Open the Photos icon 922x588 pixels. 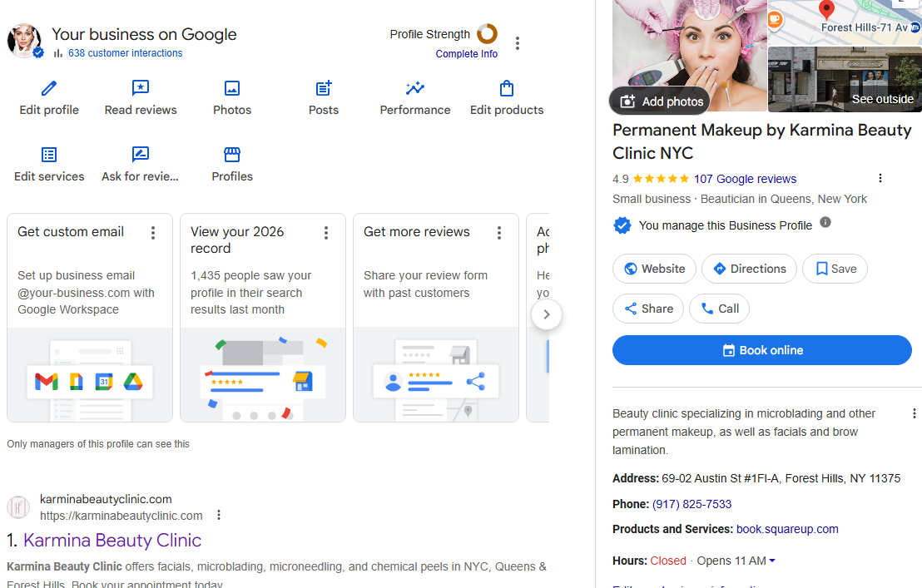(232, 89)
